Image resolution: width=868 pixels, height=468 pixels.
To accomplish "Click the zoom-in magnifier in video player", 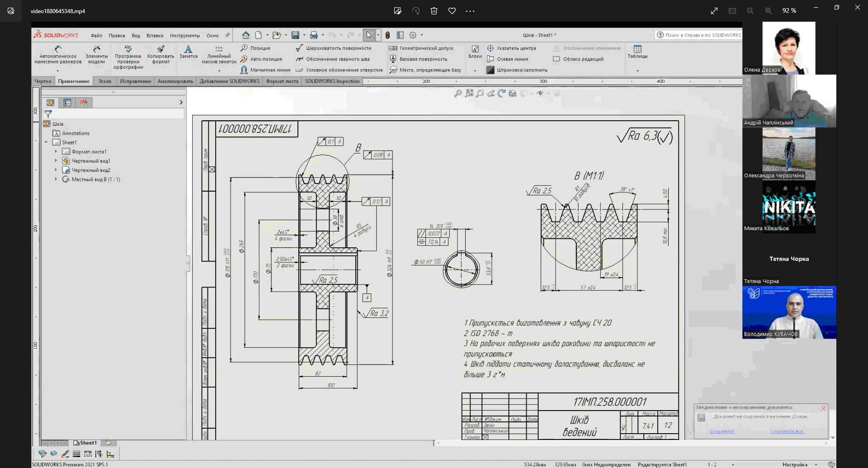I will point(768,11).
